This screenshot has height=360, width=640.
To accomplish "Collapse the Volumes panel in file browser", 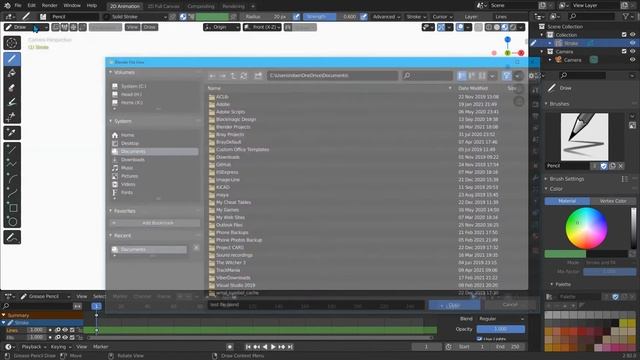I will pyautogui.click(x=111, y=72).
